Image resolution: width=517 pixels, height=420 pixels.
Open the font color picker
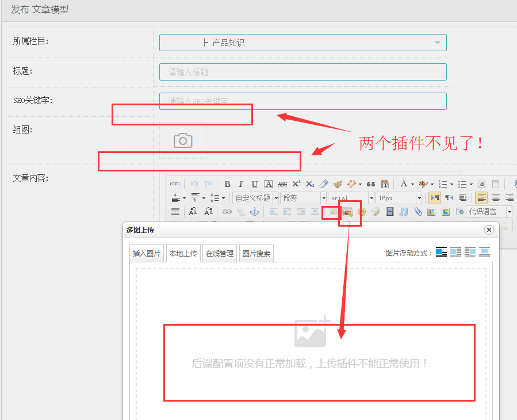[x=404, y=184]
